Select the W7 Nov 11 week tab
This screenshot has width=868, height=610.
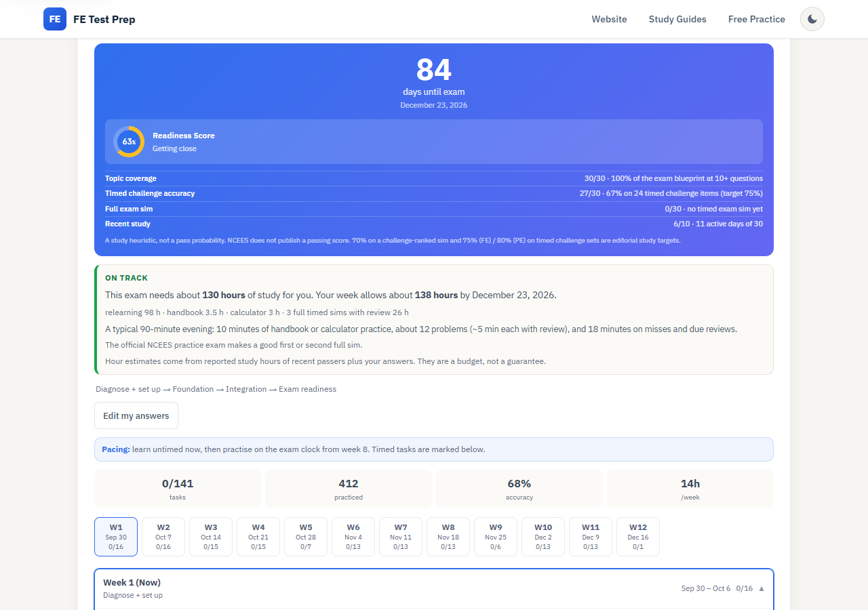point(401,537)
